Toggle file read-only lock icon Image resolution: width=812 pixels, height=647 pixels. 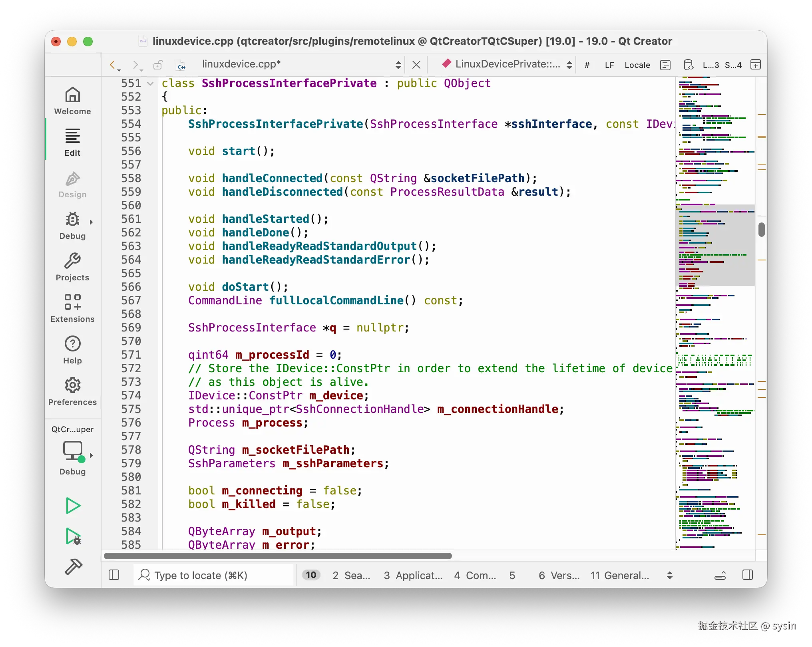coord(158,65)
